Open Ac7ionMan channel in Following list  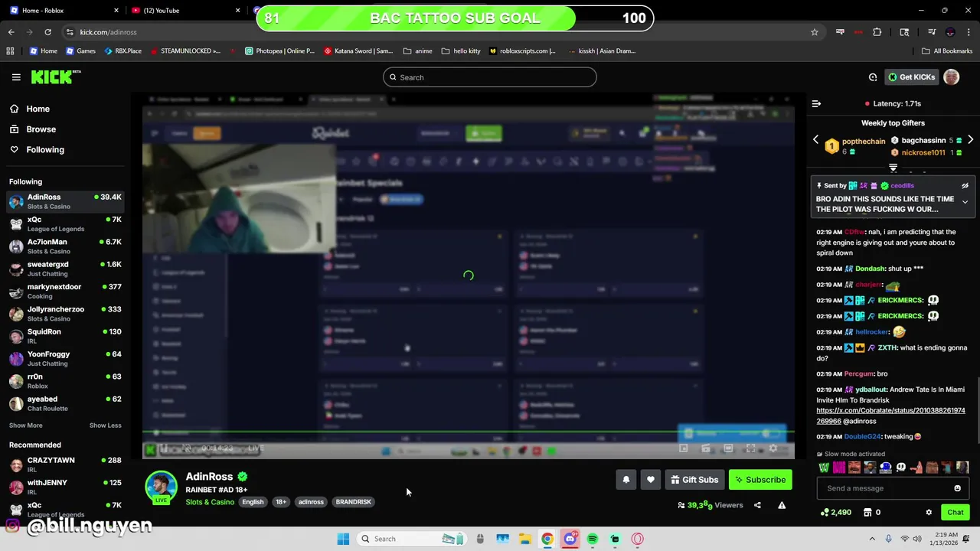pyautogui.click(x=65, y=246)
